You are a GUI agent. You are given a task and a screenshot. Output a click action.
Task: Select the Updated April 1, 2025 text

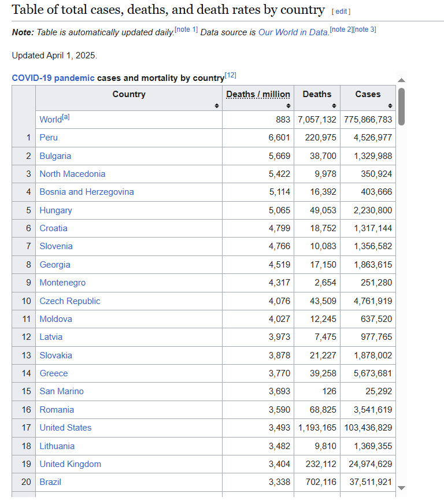tap(54, 55)
